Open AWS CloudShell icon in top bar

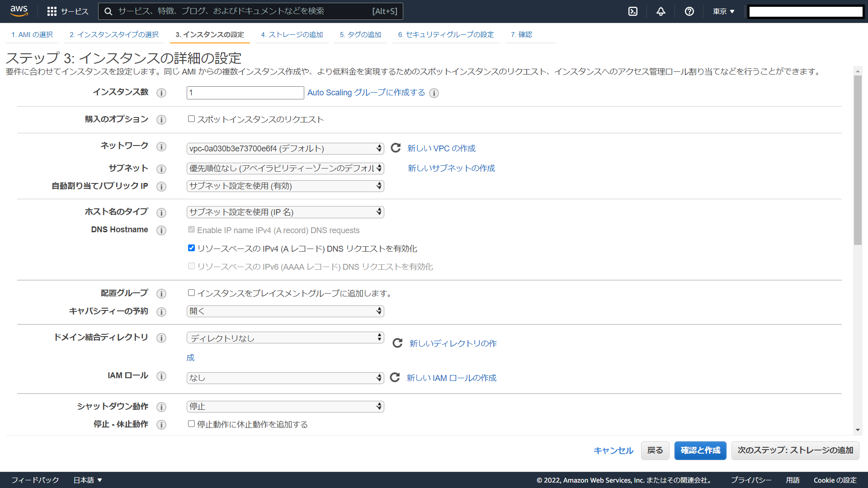[633, 11]
